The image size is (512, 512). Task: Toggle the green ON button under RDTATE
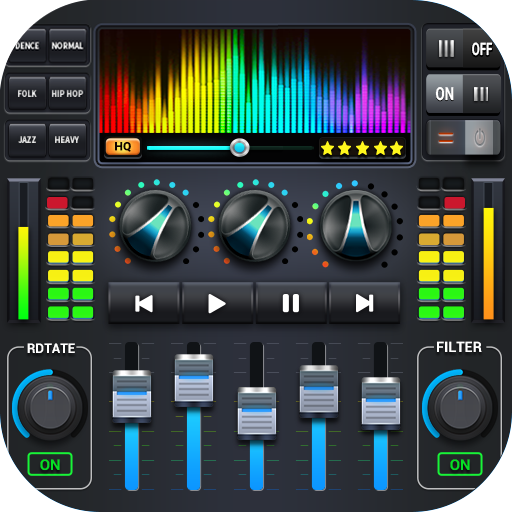(50, 464)
